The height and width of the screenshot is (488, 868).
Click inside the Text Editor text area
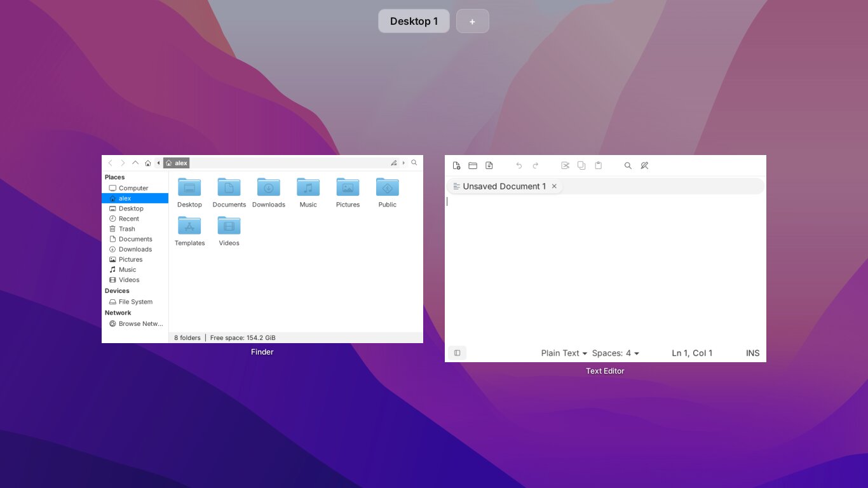pyautogui.click(x=606, y=269)
